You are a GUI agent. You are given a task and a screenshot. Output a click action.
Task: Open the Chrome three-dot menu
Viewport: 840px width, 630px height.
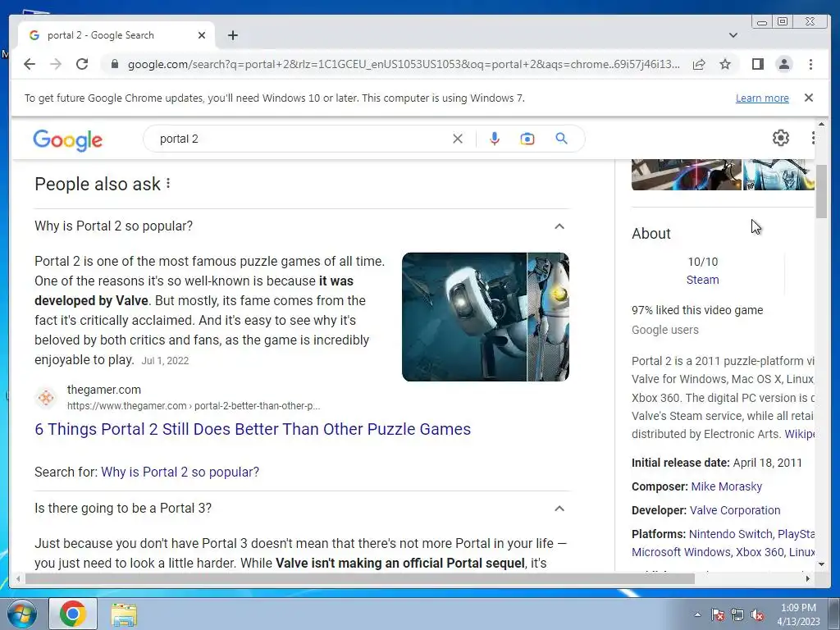point(810,64)
